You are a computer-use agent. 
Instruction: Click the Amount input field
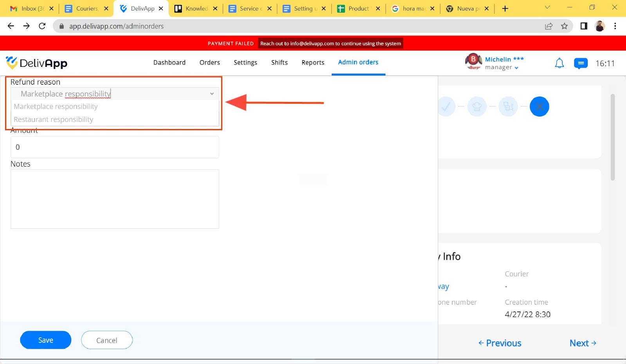(115, 147)
